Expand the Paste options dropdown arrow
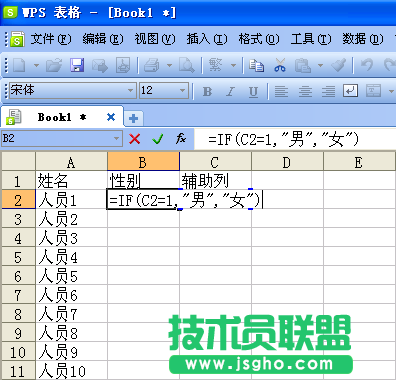The image size is (396, 380). pyautogui.click(x=320, y=65)
